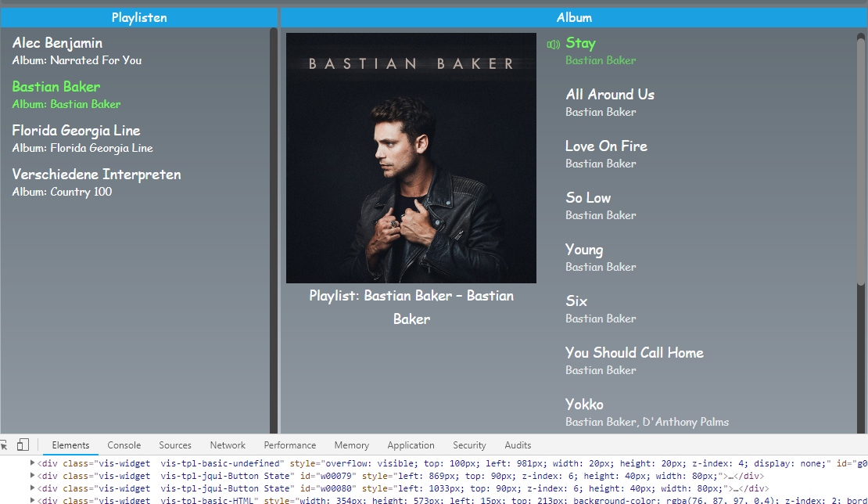Viewport: 868px width, 504px height.
Task: Open the Security tab
Action: click(x=469, y=445)
